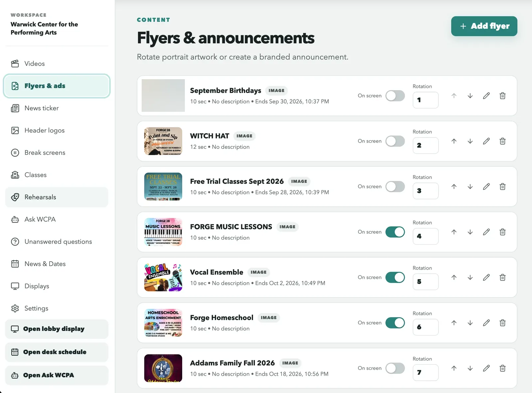Enable WITCH HAT on screen
Screen dimensions: 532x393
(x=395, y=141)
